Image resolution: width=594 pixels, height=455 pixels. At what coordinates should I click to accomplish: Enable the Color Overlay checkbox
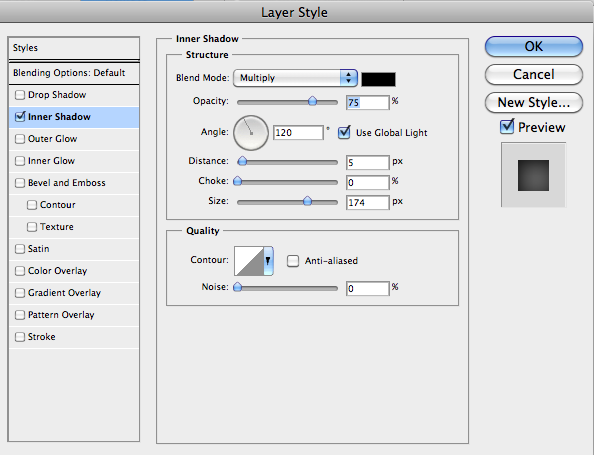[x=20, y=270]
